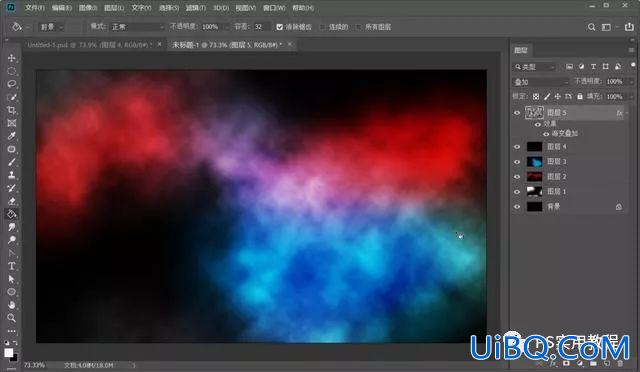Swap foreground and background colors
Viewport: 640px width, 372px height.
point(15,343)
